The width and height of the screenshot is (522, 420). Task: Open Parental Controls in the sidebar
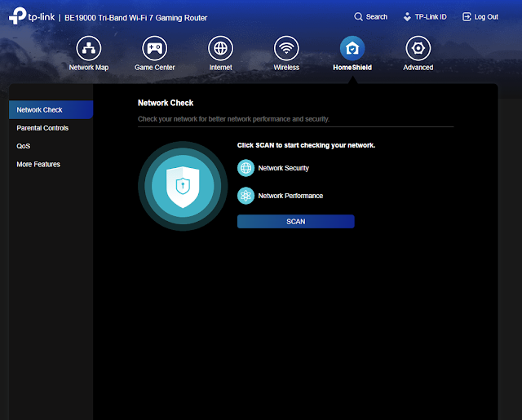(x=42, y=128)
